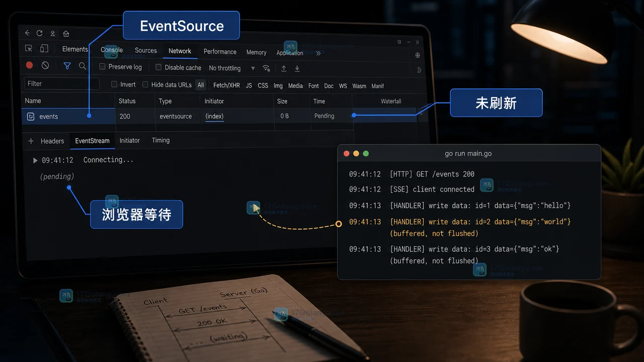644x362 pixels.
Task: Click the browser back arrow
Action: point(27,33)
